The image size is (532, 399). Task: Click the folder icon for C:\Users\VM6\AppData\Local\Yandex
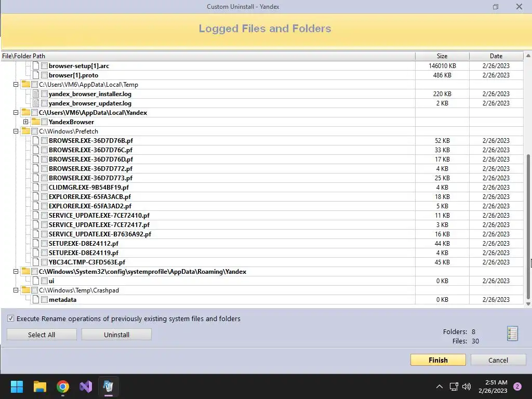coord(26,112)
